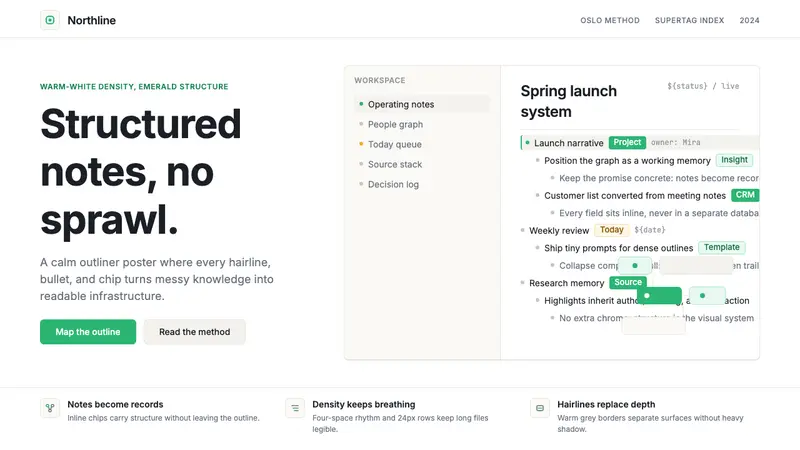Click the CRM tag chip
800x450 pixels.
[745, 195]
